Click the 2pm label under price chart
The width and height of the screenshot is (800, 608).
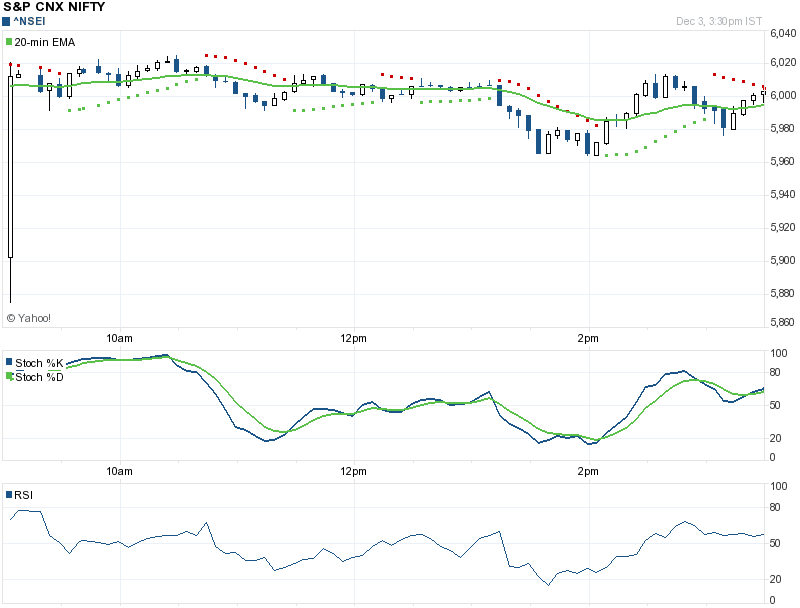point(588,338)
